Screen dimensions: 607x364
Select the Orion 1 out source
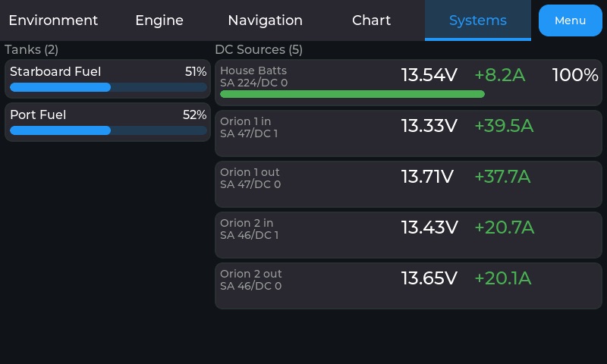point(408,184)
